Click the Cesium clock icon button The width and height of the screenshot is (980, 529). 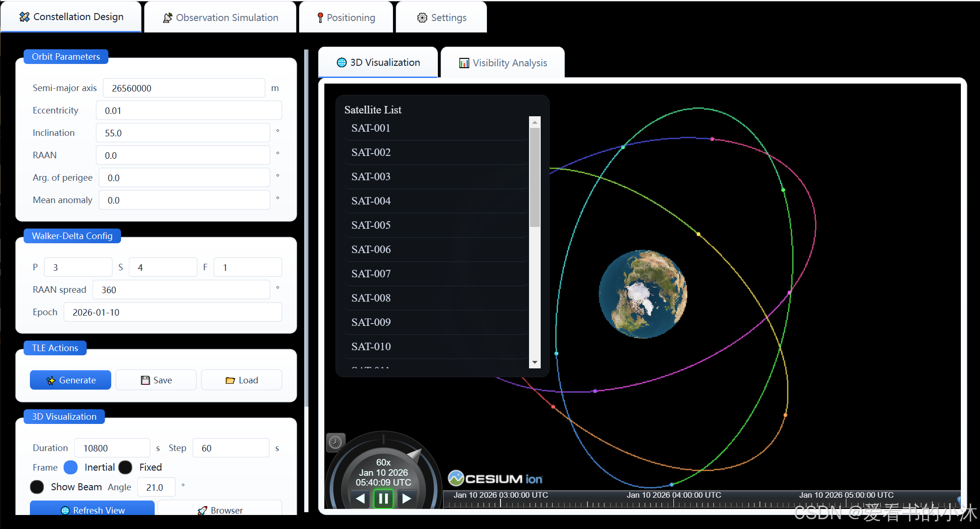pyautogui.click(x=336, y=442)
